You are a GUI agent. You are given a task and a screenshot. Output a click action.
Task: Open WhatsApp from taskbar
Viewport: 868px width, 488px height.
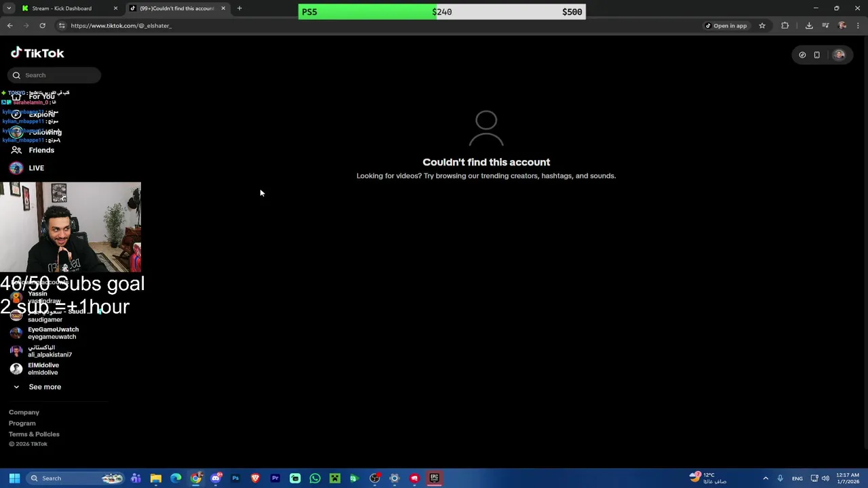315,479
